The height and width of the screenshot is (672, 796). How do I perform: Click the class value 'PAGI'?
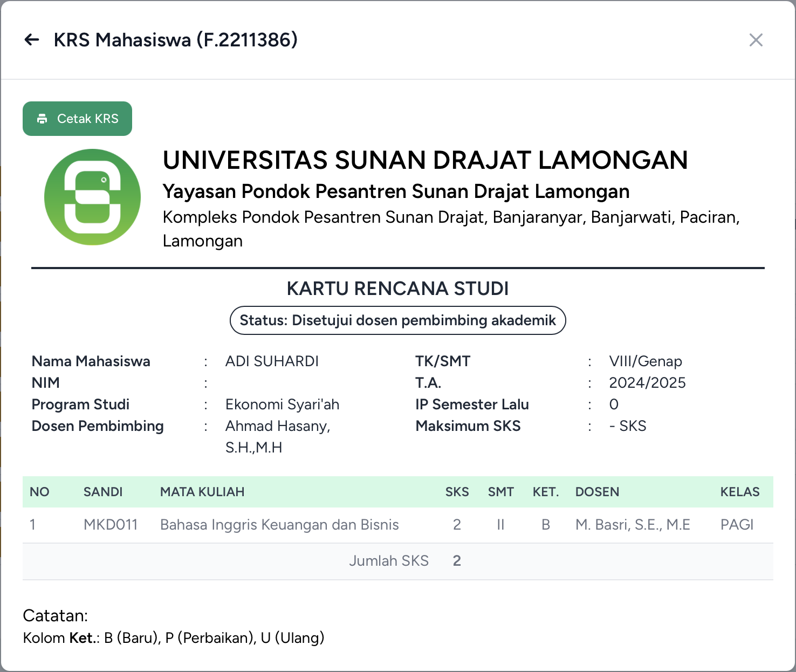[x=737, y=525]
